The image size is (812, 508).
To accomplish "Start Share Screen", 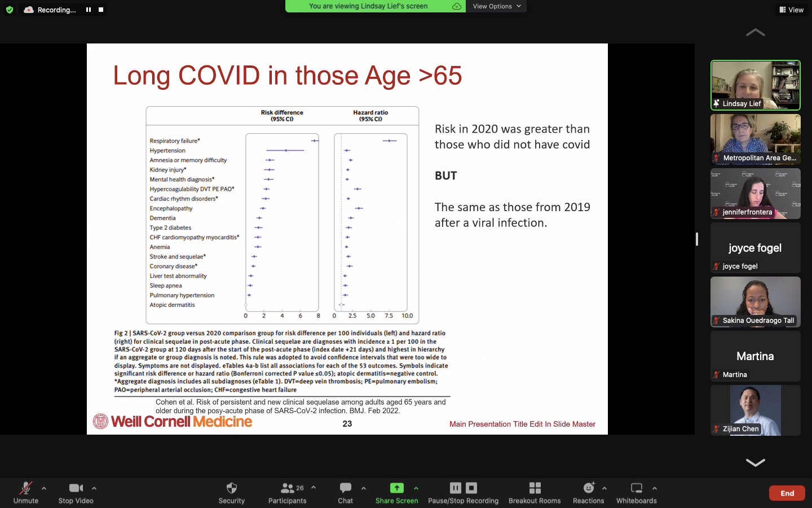I will click(397, 493).
